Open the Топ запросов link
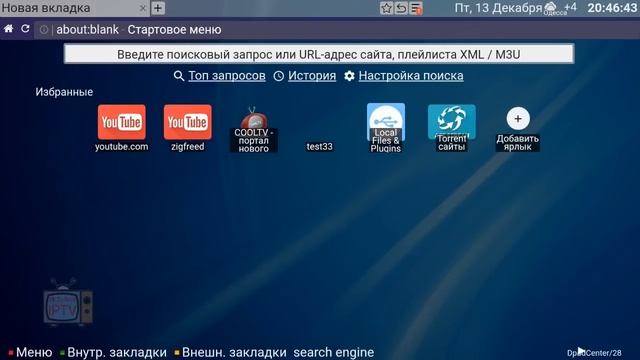This screenshot has width=640, height=360. click(227, 76)
